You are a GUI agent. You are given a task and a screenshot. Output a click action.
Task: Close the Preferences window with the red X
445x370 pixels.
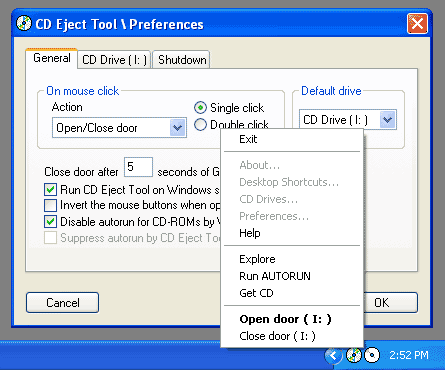click(417, 24)
